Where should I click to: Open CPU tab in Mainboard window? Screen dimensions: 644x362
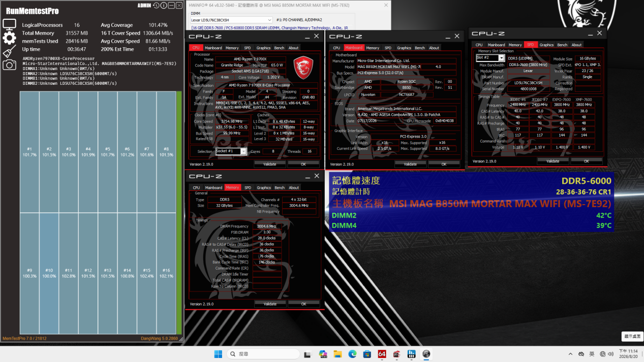point(336,48)
